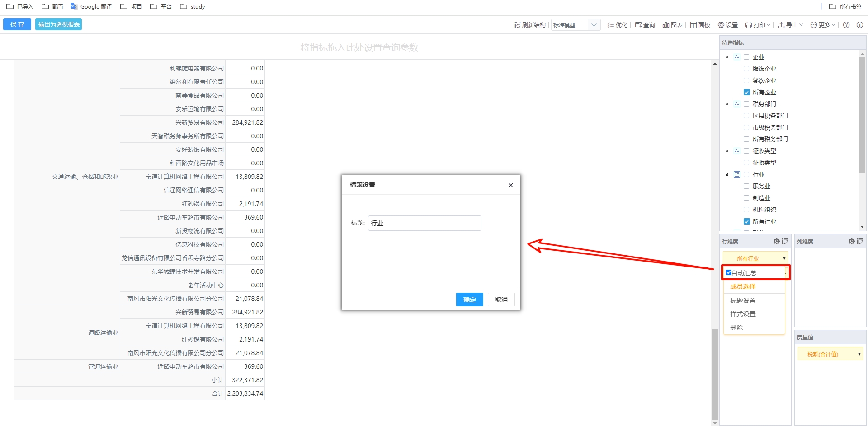Choose 删除 in the dimension menu
The width and height of the screenshot is (868, 426).
click(736, 328)
